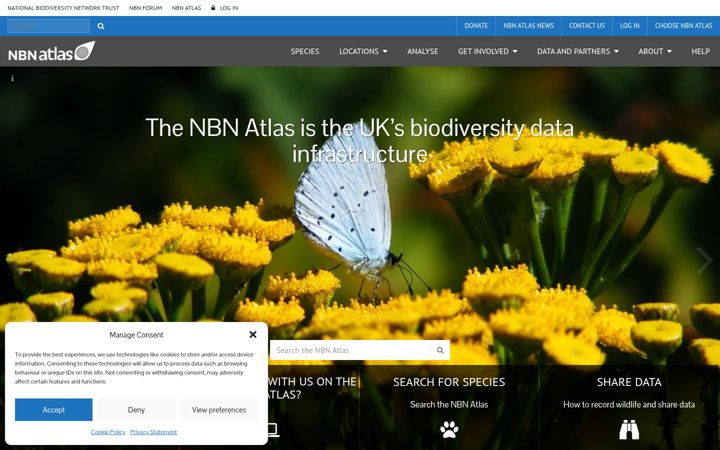This screenshot has height=450, width=720.
Task: Open the SPECIES menu item
Action: pyautogui.click(x=305, y=51)
